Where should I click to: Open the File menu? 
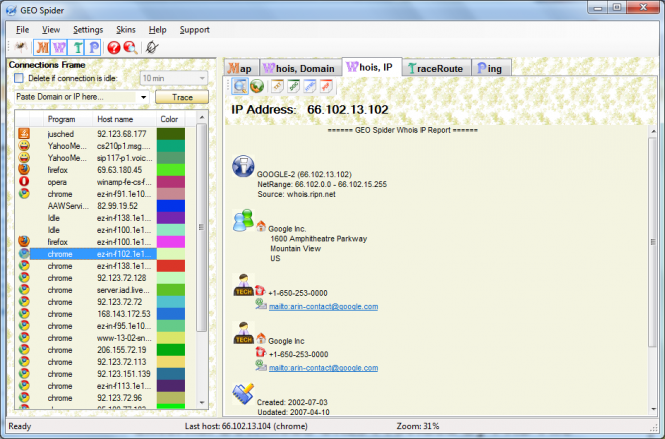pos(22,30)
